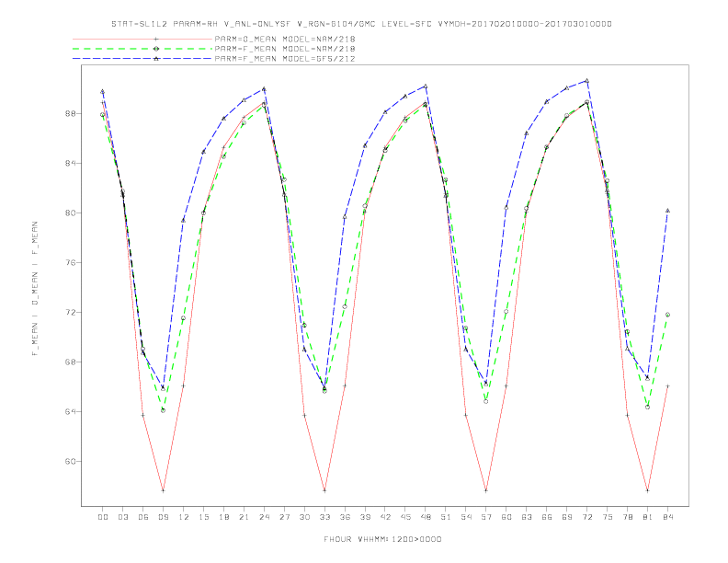The height and width of the screenshot is (563, 728).
Task: Click x-axis forecast hour label 12
Action: coord(184,517)
